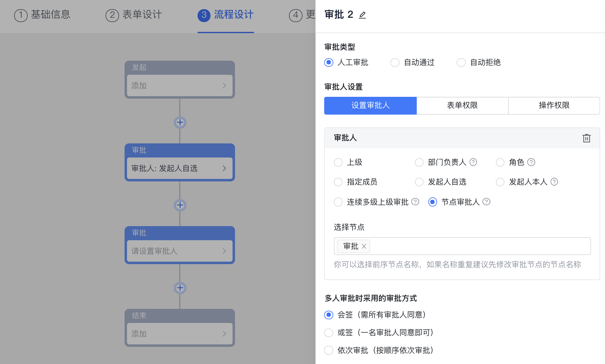This screenshot has width=605, height=364.
Task: Select the 自动通过 approval type
Action: click(x=395, y=63)
